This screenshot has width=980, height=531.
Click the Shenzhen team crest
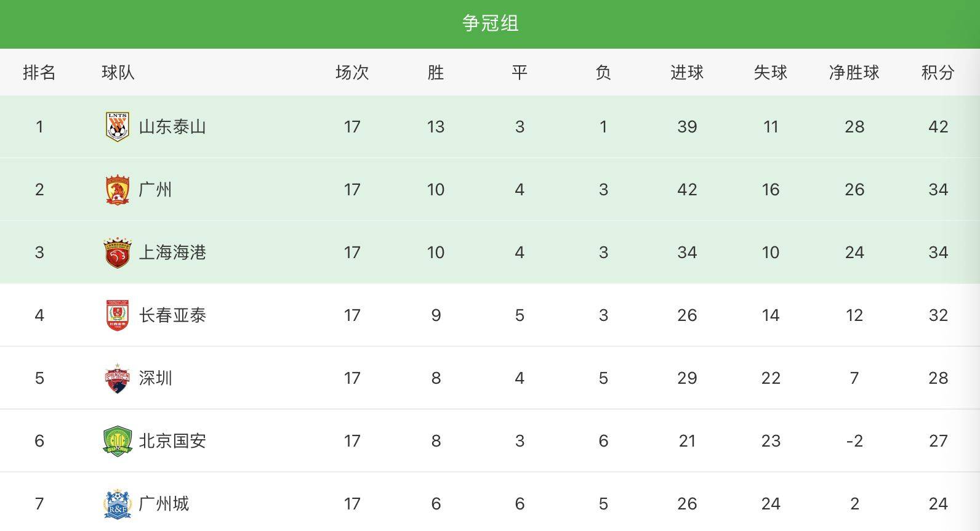click(x=117, y=378)
